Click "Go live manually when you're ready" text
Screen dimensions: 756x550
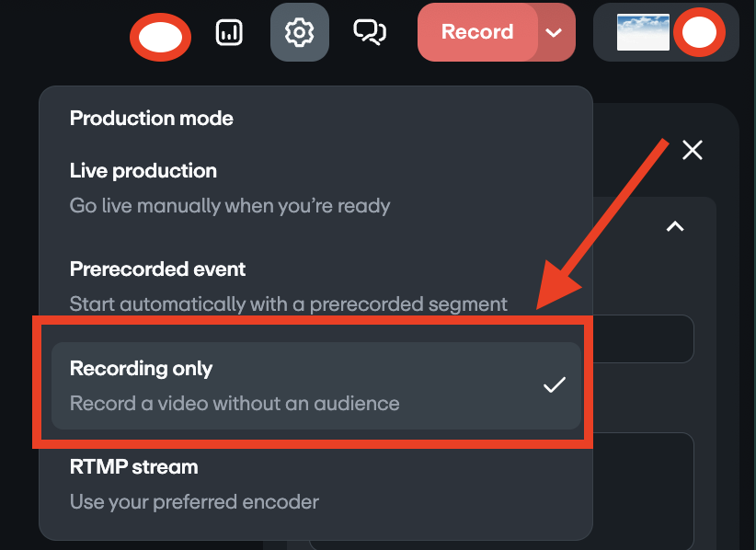[230, 206]
